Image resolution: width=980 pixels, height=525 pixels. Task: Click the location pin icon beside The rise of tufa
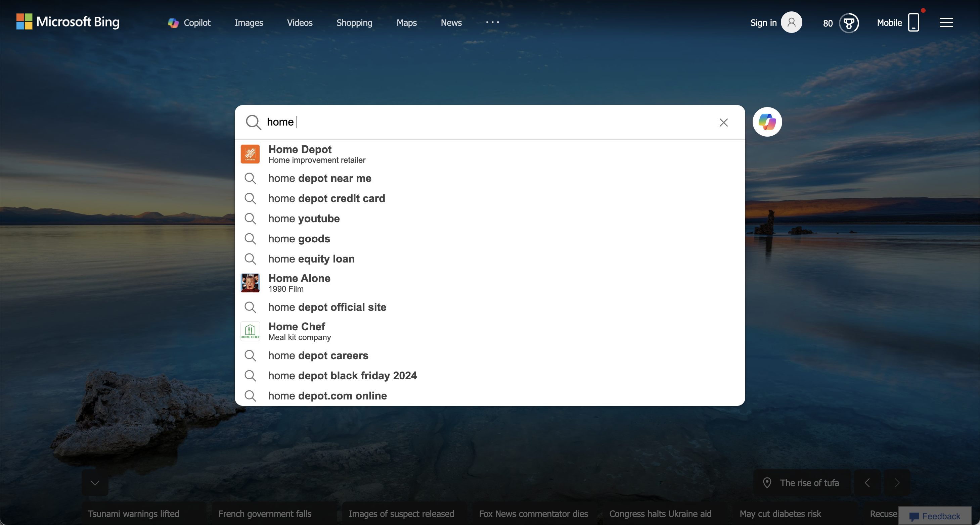point(767,483)
